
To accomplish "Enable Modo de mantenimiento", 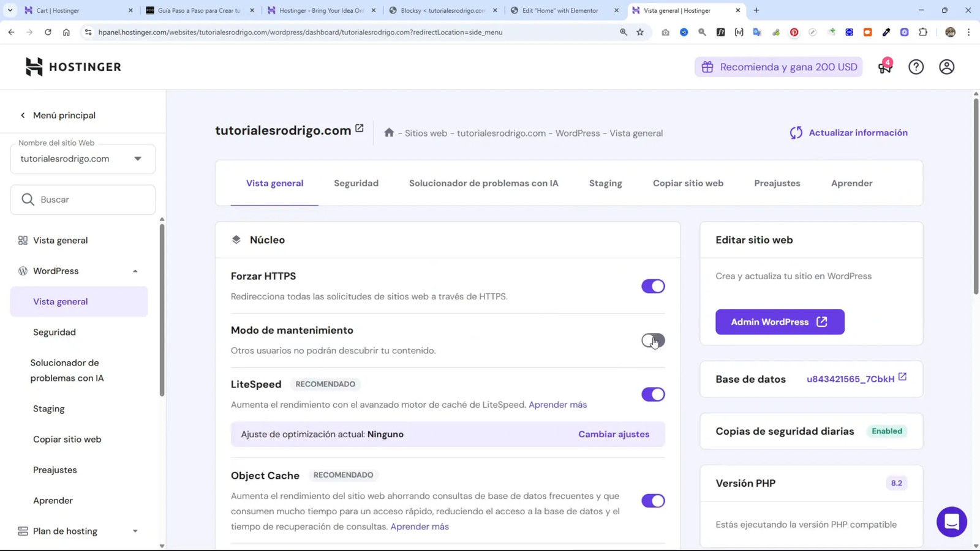I will (653, 341).
